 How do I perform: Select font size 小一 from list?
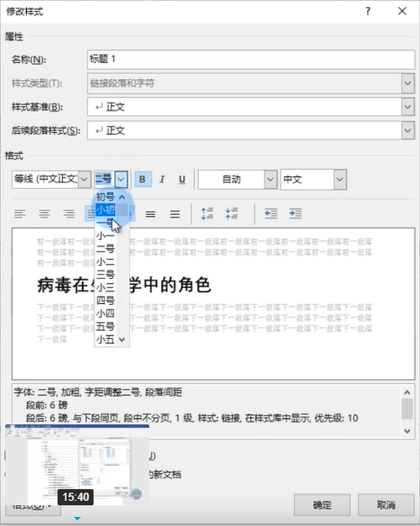click(105, 236)
